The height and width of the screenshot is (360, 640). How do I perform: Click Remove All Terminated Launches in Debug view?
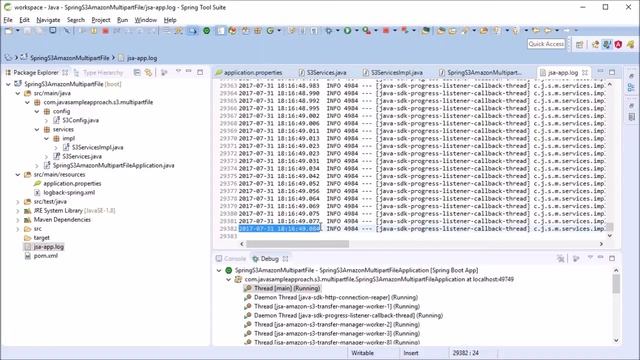pos(560,258)
